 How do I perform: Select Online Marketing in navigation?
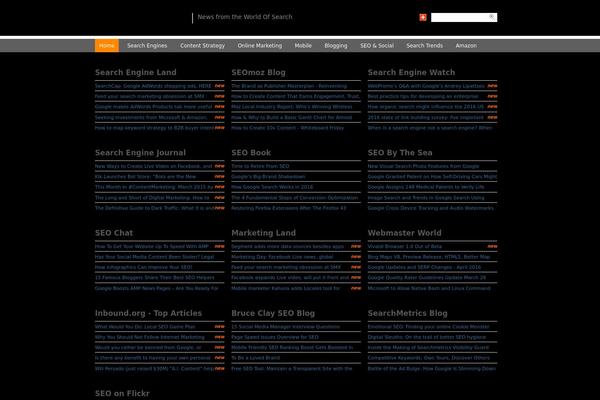[260, 46]
